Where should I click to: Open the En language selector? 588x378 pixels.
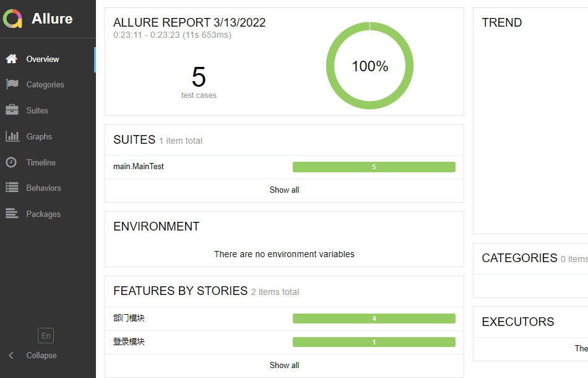46,336
